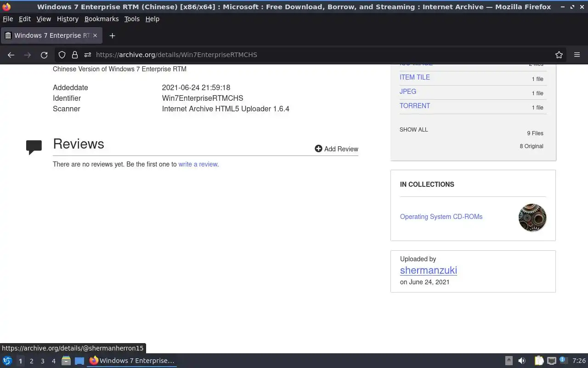Click the JPEG download link
This screenshot has height=368, width=588.
408,92
